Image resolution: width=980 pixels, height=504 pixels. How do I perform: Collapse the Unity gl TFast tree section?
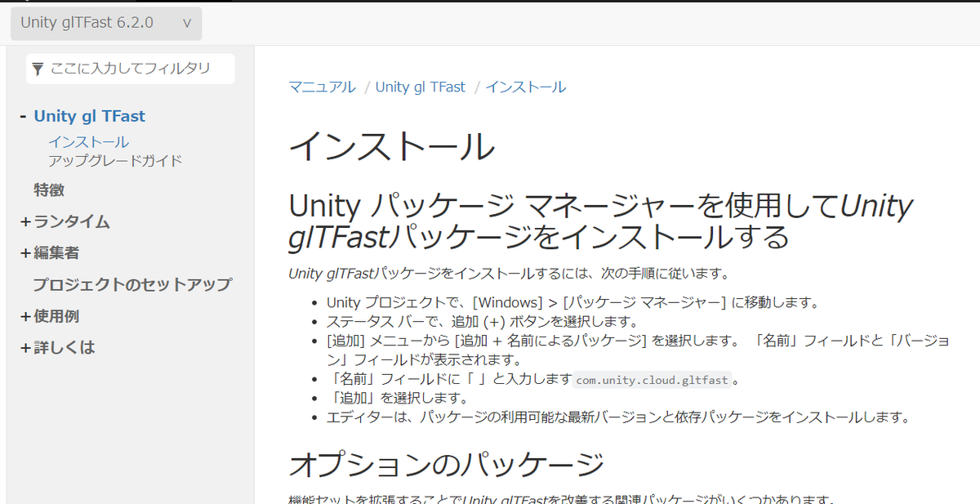(x=24, y=117)
